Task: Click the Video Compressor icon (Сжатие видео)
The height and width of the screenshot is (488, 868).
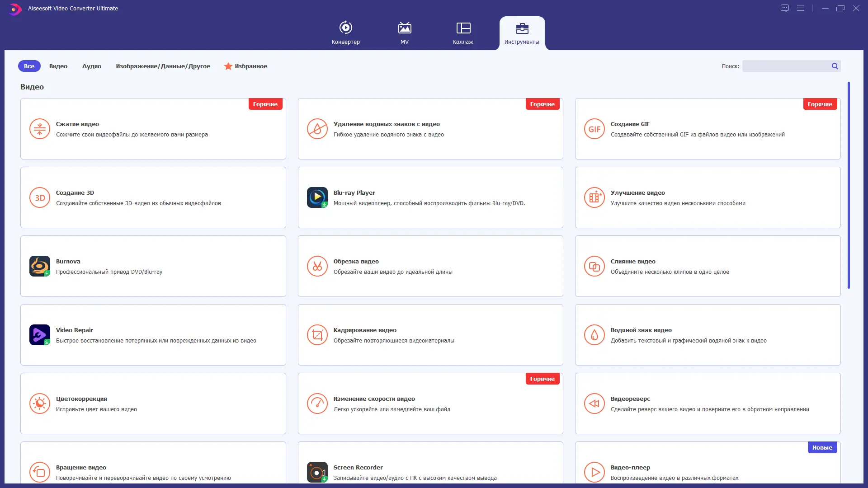Action: click(x=40, y=129)
